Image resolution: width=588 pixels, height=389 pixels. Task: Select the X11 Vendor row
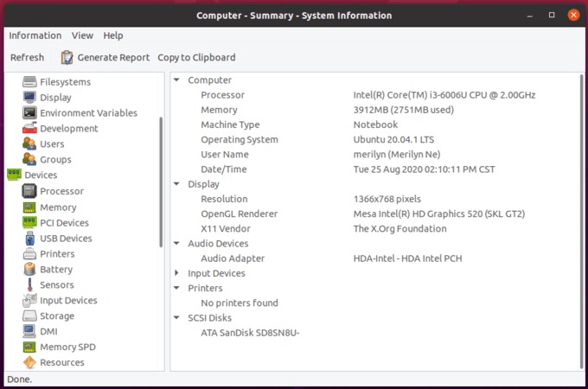[375, 228]
